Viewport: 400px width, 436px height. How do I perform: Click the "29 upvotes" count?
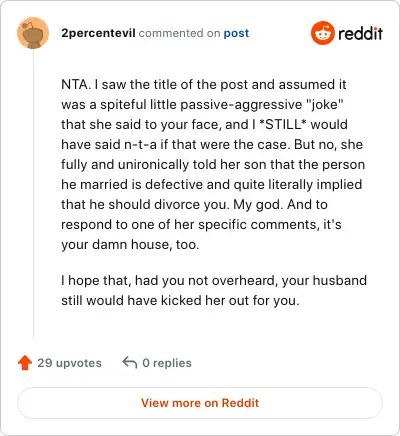coord(69,363)
